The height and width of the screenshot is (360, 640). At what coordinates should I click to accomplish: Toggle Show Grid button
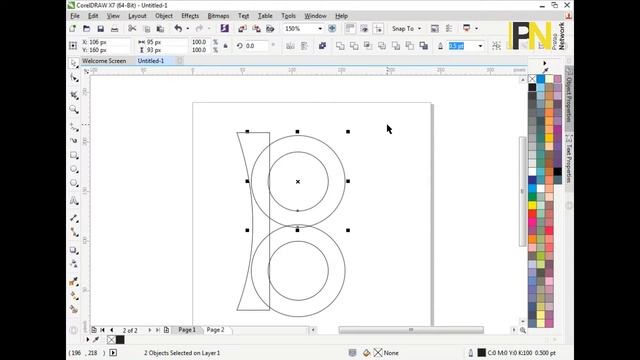click(x=364, y=29)
